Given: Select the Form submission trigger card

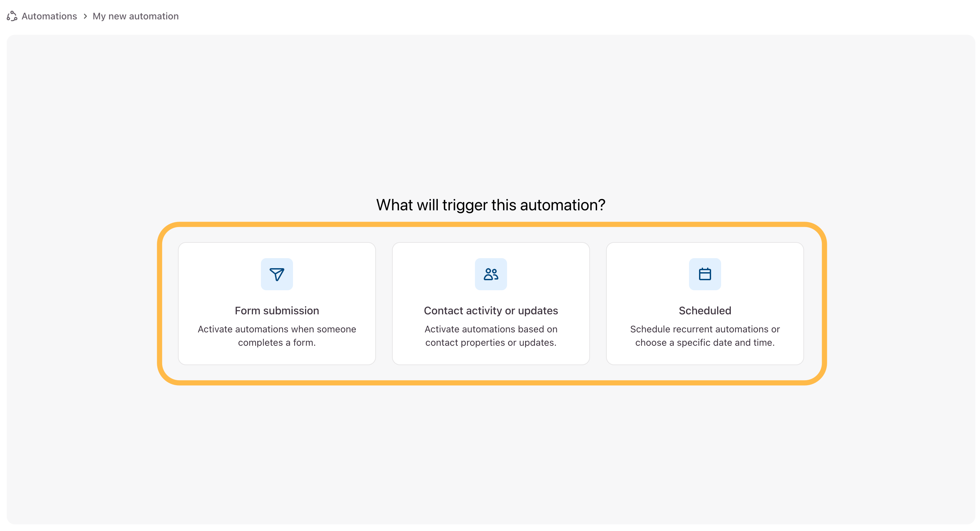Looking at the screenshot, I should [x=277, y=303].
